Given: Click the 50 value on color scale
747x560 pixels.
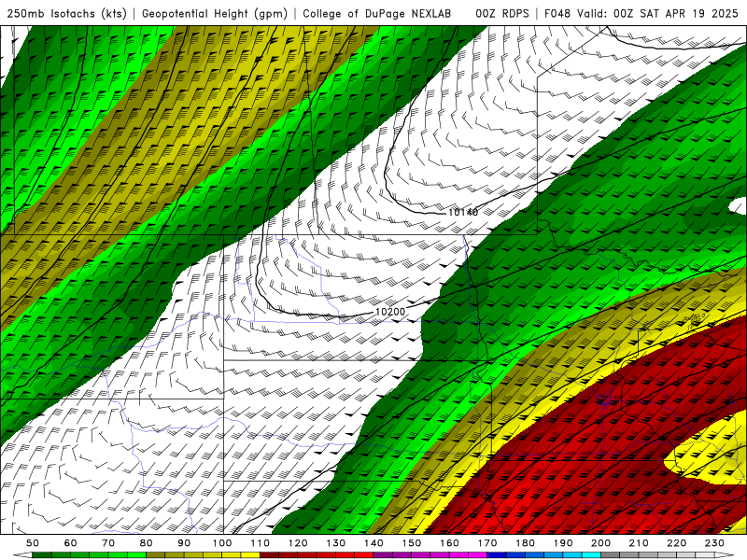Looking at the screenshot, I should click(x=33, y=543).
